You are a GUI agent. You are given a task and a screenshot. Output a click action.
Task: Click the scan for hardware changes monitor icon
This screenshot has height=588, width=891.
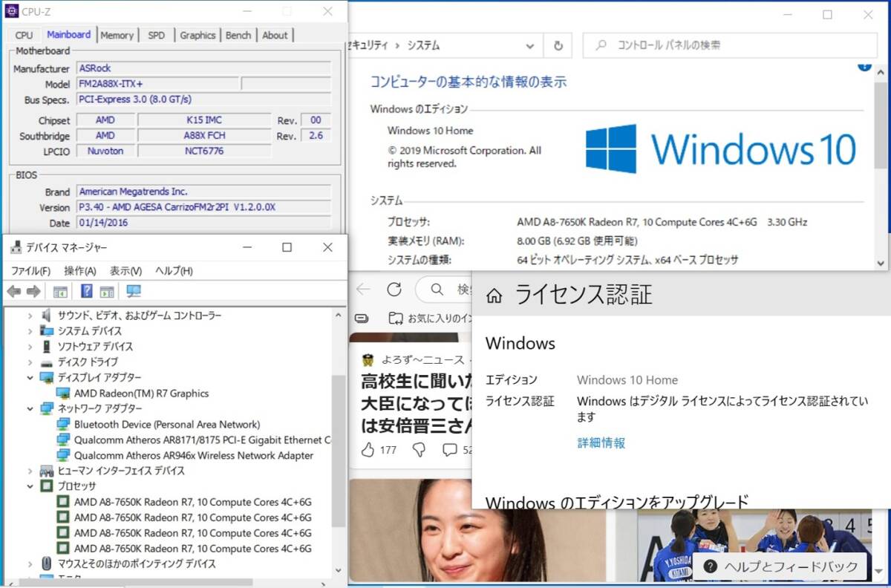[x=134, y=291]
